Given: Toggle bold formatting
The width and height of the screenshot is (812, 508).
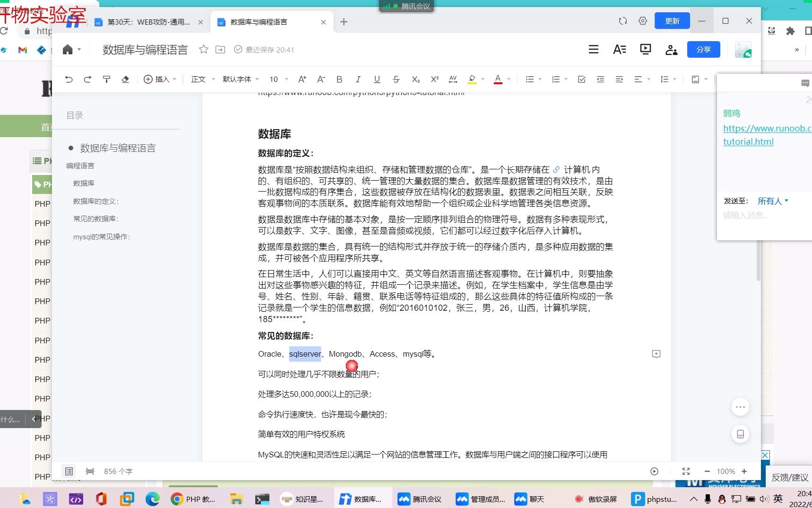Looking at the screenshot, I should pyautogui.click(x=339, y=79).
